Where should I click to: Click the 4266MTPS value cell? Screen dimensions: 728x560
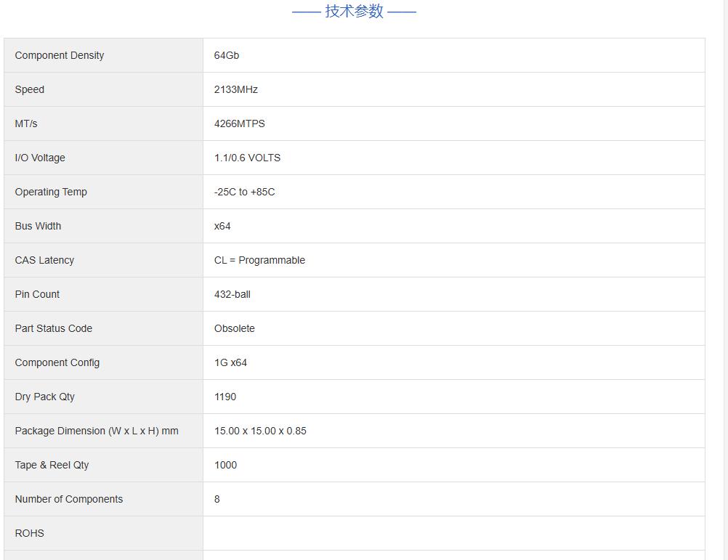[x=240, y=123]
